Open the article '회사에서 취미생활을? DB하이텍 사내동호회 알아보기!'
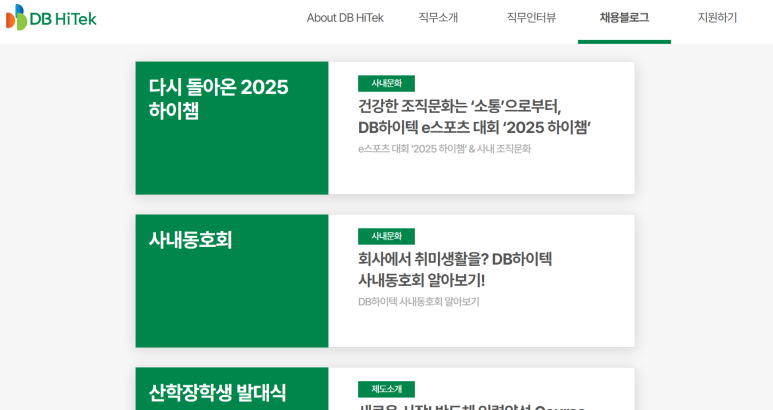Image resolution: width=773 pixels, height=410 pixels. (455, 270)
